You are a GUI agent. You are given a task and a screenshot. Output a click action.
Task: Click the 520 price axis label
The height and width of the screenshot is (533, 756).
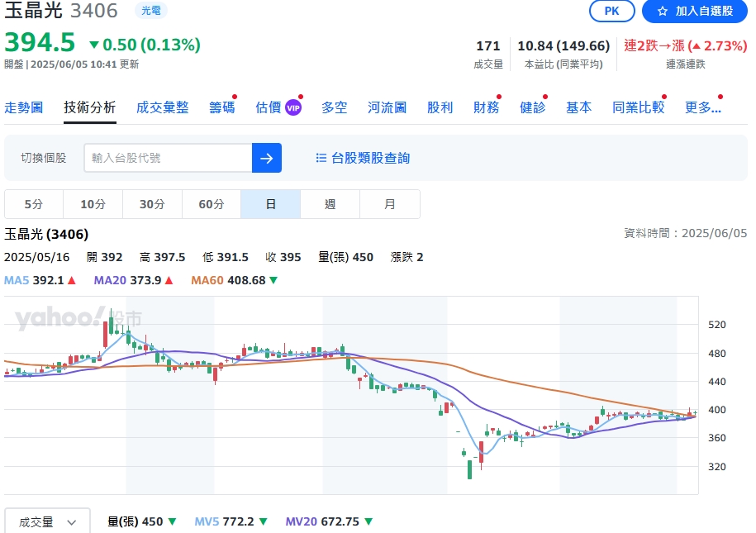coord(716,325)
